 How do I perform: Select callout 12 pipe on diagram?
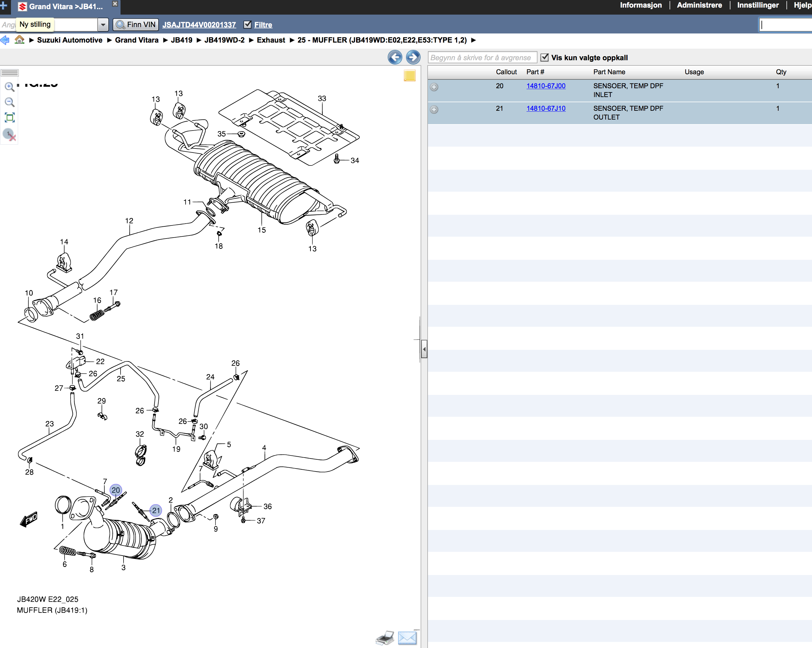(x=129, y=221)
